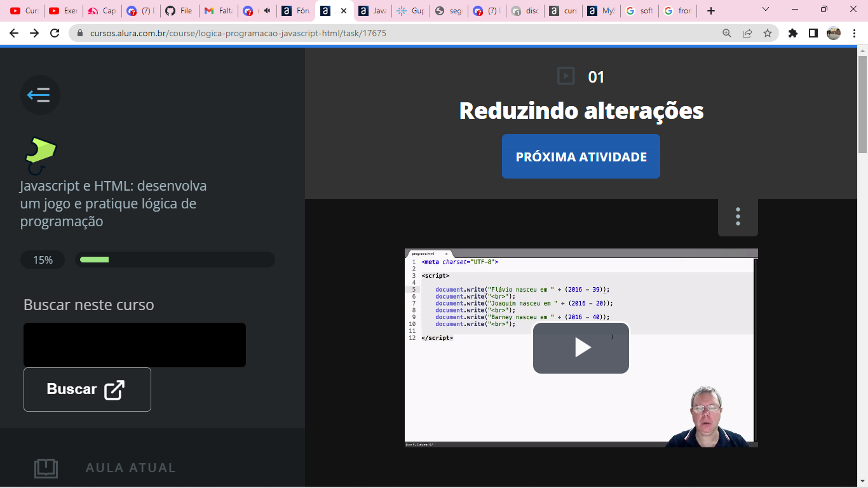This screenshot has width=868, height=488.
Task: Click the book icon next to Aula Atual
Action: pyautogui.click(x=46, y=468)
